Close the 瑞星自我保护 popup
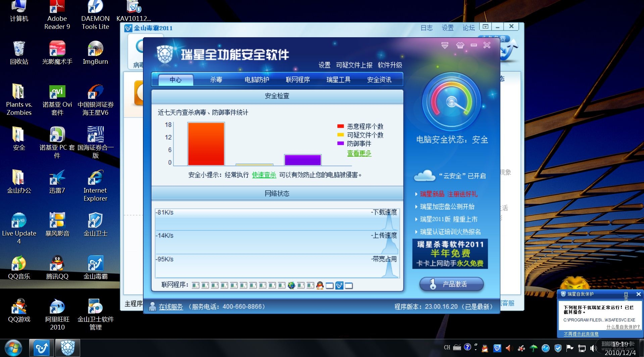Screen dimensions: 644x357 638,294
